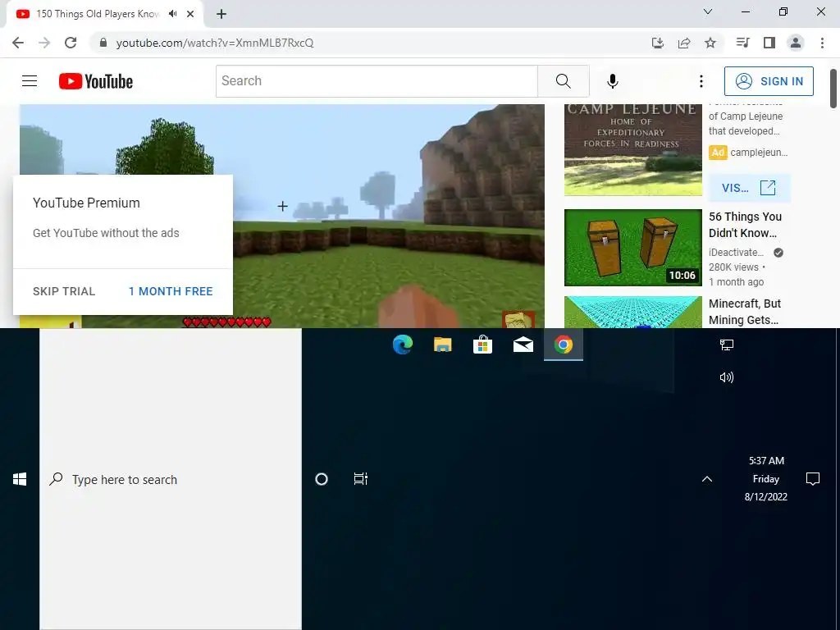Show hidden tray icons chevron
The height and width of the screenshot is (630, 840).
click(707, 479)
